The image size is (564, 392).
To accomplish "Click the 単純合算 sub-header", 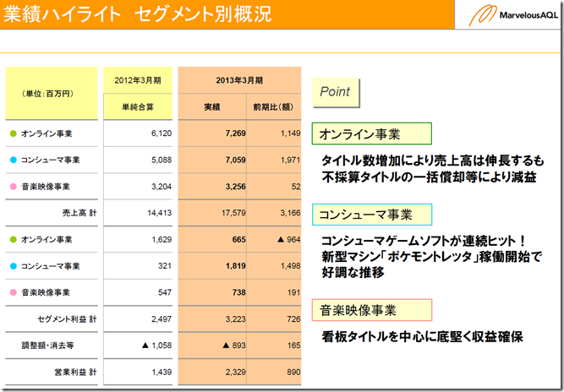I will (138, 106).
